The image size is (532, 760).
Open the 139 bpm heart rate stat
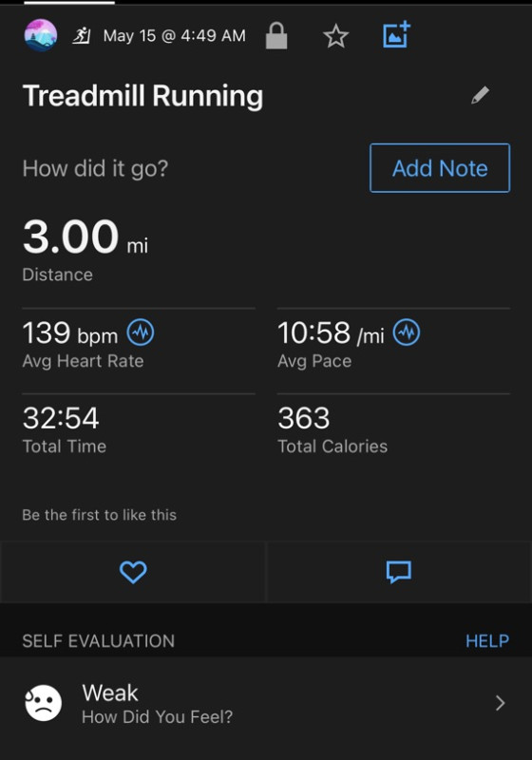click(x=70, y=333)
